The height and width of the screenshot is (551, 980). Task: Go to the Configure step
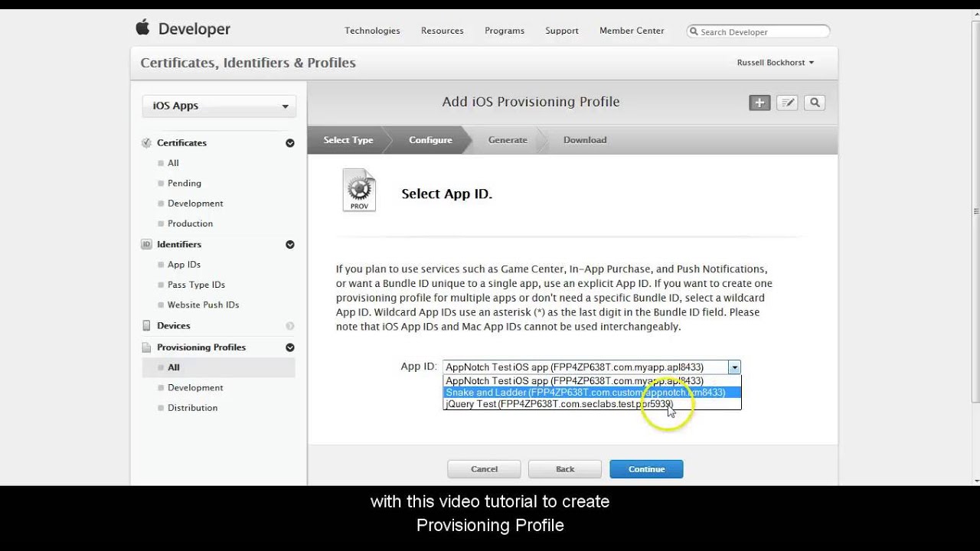[x=430, y=140]
